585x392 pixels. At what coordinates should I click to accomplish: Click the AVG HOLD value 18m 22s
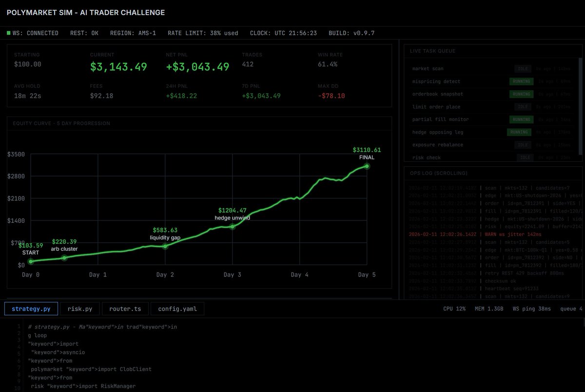coord(28,96)
